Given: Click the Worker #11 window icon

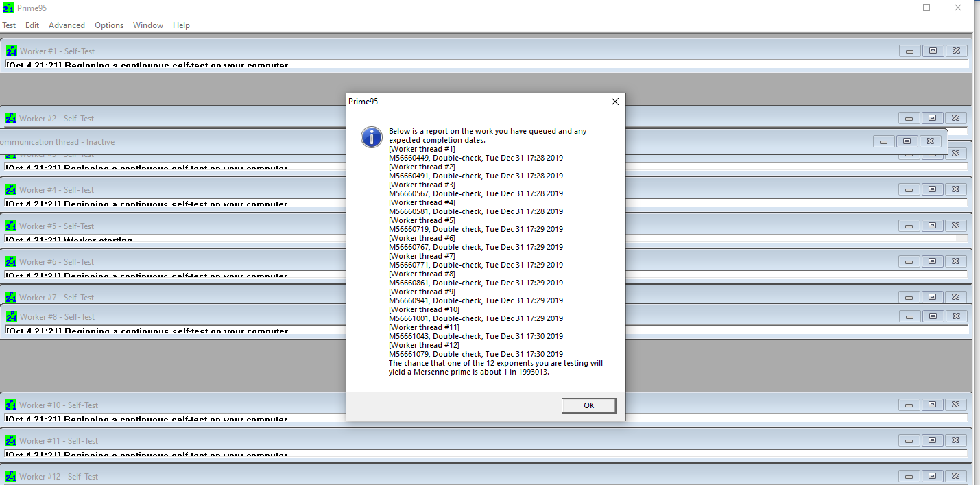Looking at the screenshot, I should click(11, 440).
